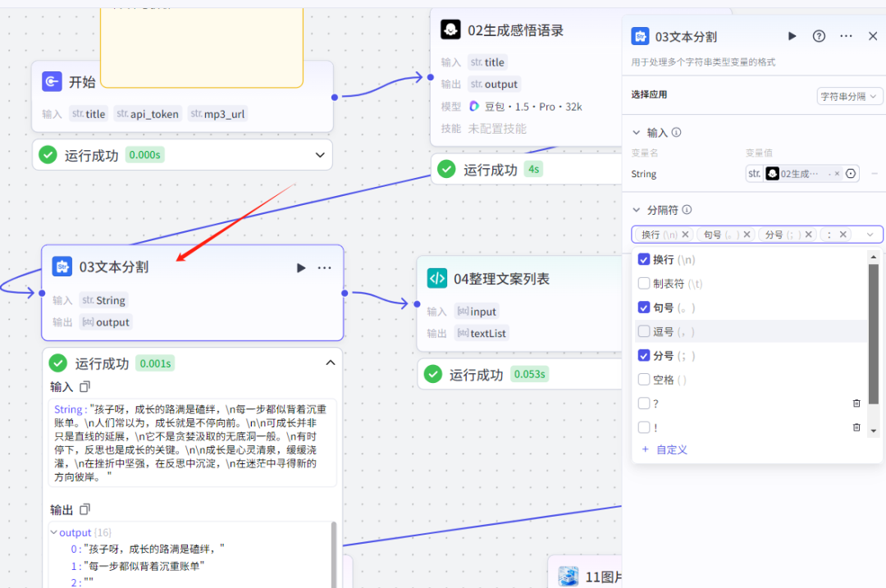Collapse the 分隔符 section
This screenshot has width=886, height=588.
637,210
